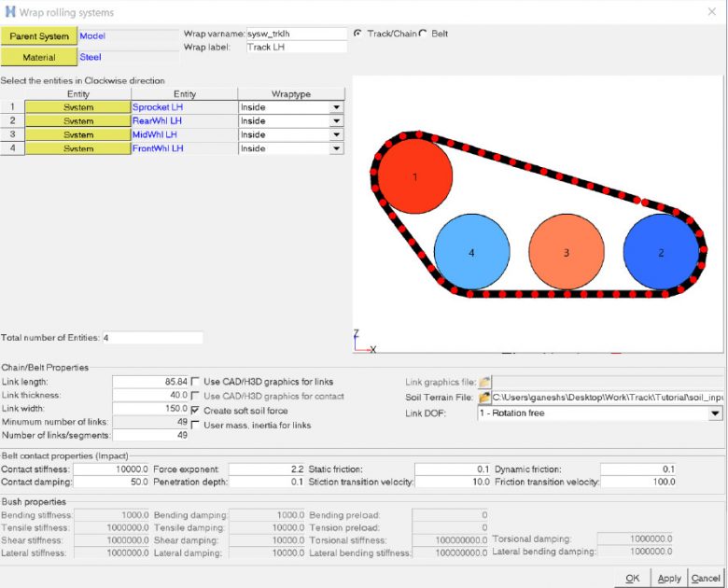This screenshot has height=588, width=728.
Task: Open Wraptype dropdown for Sprocket LH
Action: coord(336,107)
